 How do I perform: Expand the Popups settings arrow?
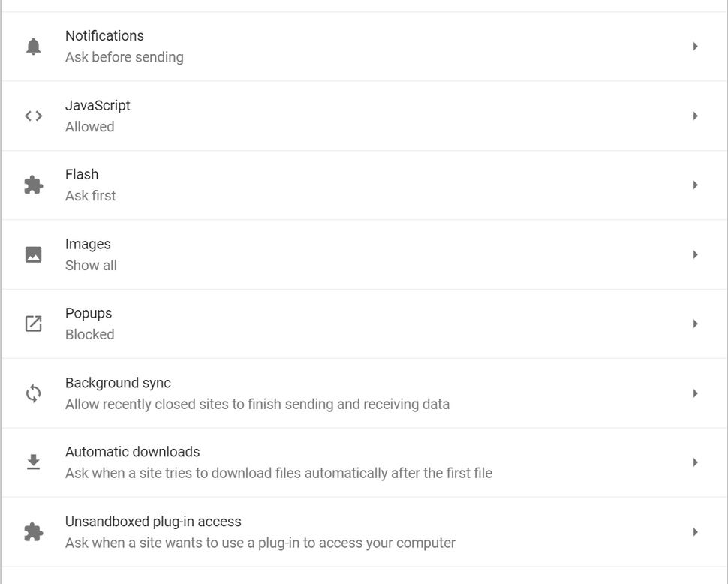click(x=694, y=324)
